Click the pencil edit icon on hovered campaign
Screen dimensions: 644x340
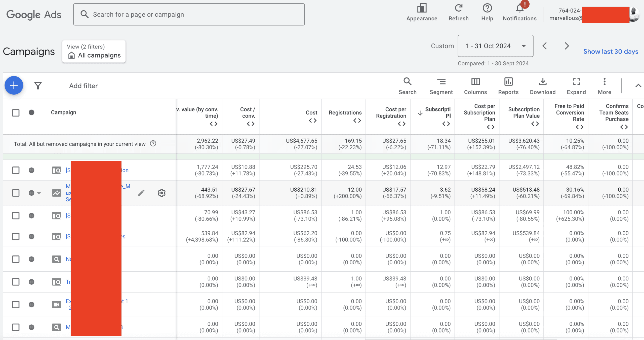[141, 193]
